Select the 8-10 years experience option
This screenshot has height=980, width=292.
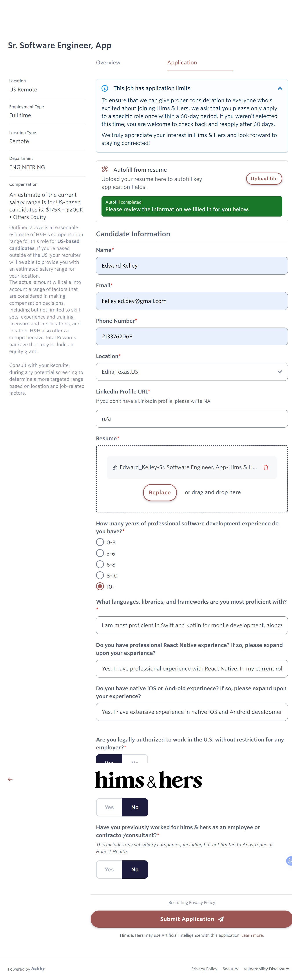[100, 575]
